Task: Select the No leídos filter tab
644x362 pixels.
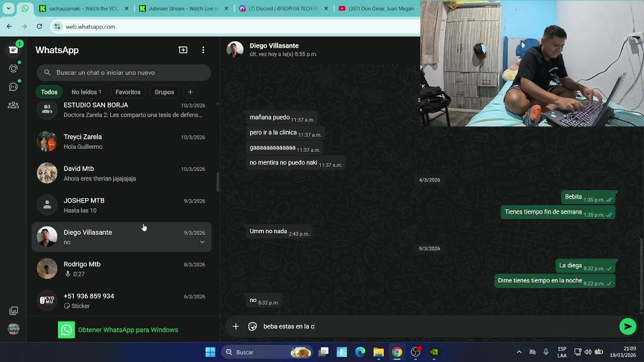Action: tap(86, 92)
